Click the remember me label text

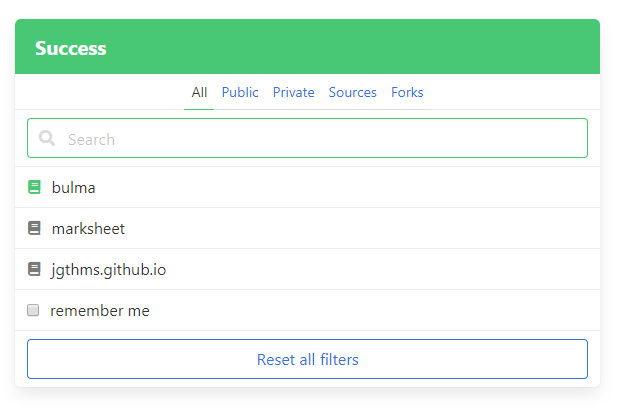click(100, 311)
